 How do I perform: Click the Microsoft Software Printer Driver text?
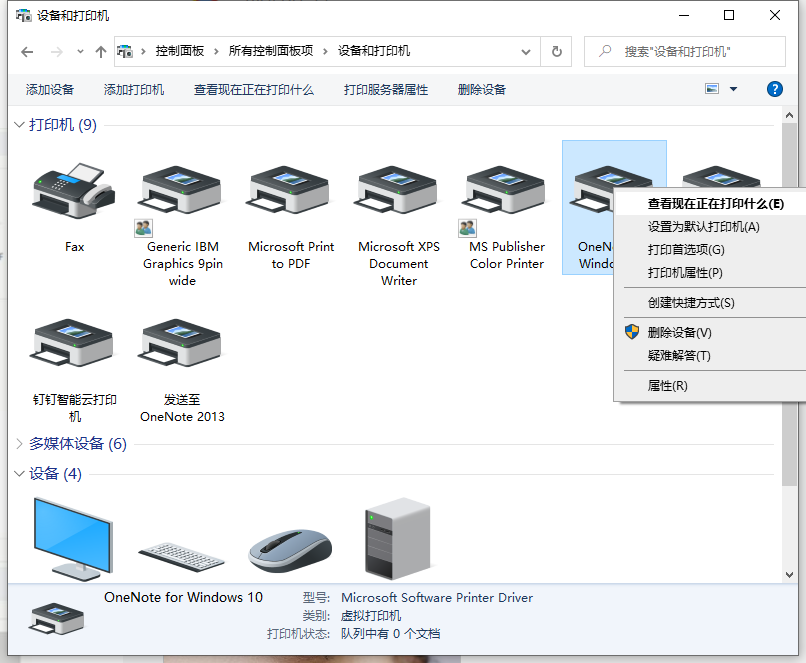pyautogui.click(x=437, y=598)
